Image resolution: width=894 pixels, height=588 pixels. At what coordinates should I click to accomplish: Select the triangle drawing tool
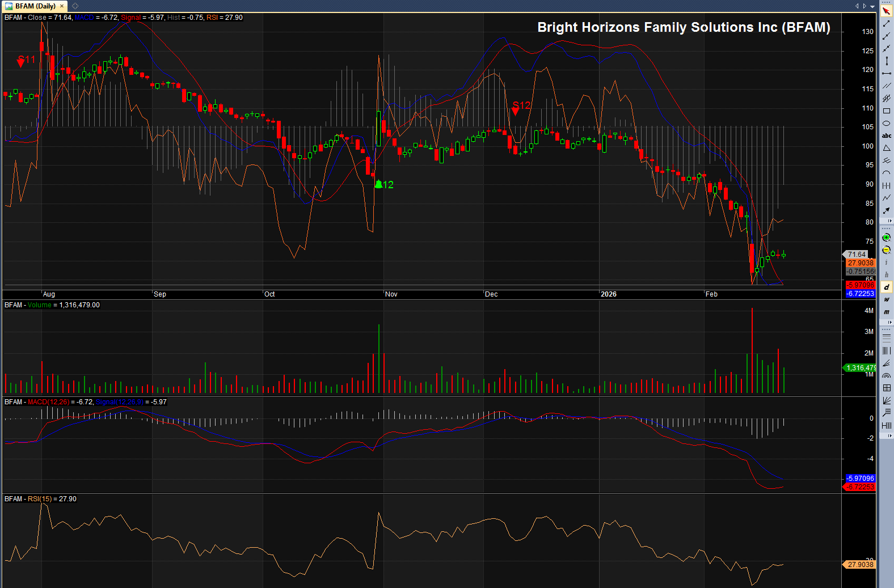tap(886, 149)
